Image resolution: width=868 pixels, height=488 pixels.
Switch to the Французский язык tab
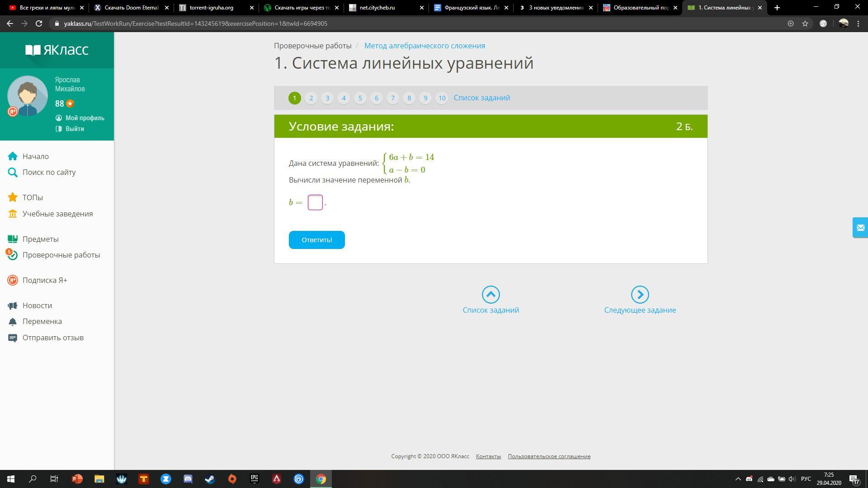coord(471,8)
